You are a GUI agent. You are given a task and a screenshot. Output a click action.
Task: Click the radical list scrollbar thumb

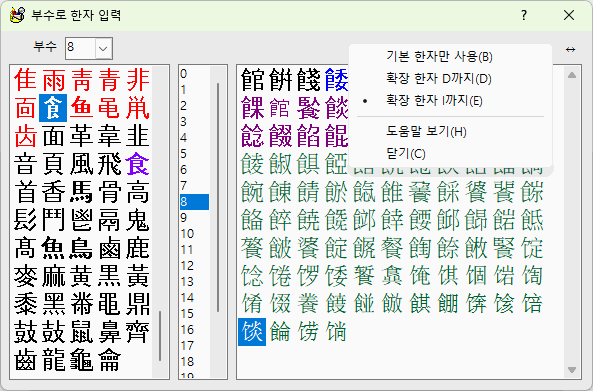(160, 336)
